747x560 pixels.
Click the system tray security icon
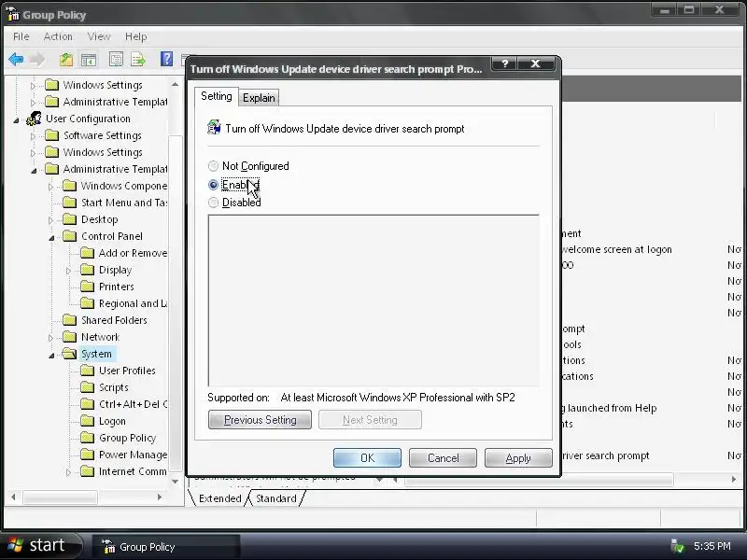pyautogui.click(x=677, y=546)
